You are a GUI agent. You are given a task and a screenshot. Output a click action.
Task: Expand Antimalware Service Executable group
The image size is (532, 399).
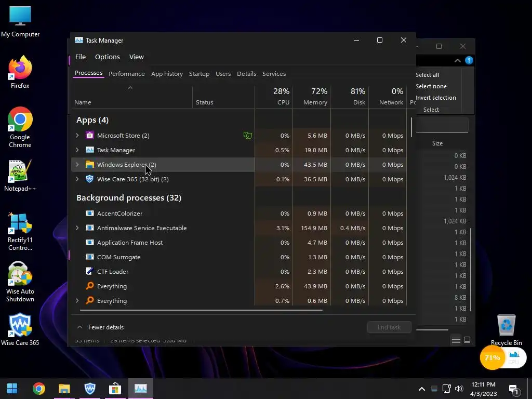(77, 228)
